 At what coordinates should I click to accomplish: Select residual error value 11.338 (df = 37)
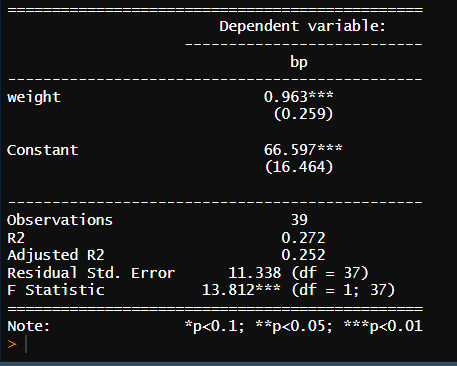[x=298, y=273]
